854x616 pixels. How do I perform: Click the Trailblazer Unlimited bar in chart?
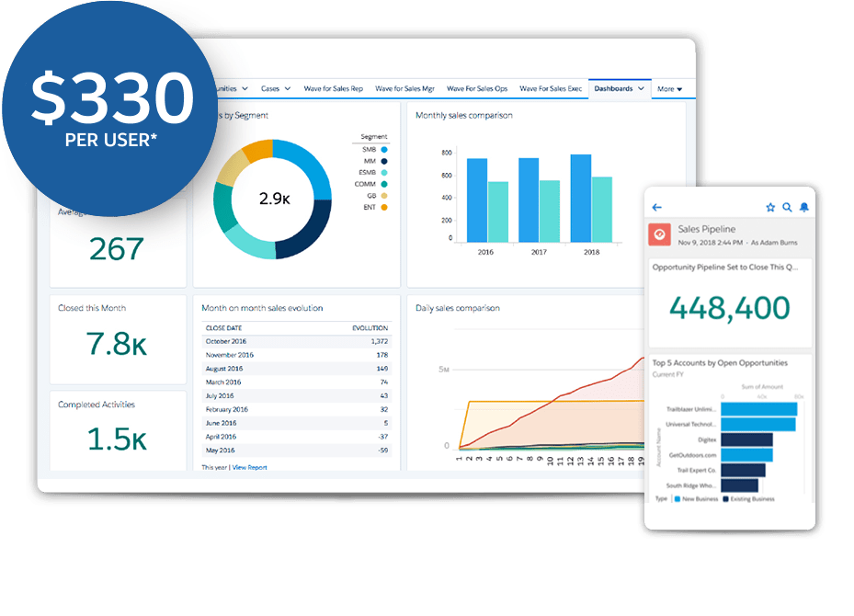[x=759, y=409]
